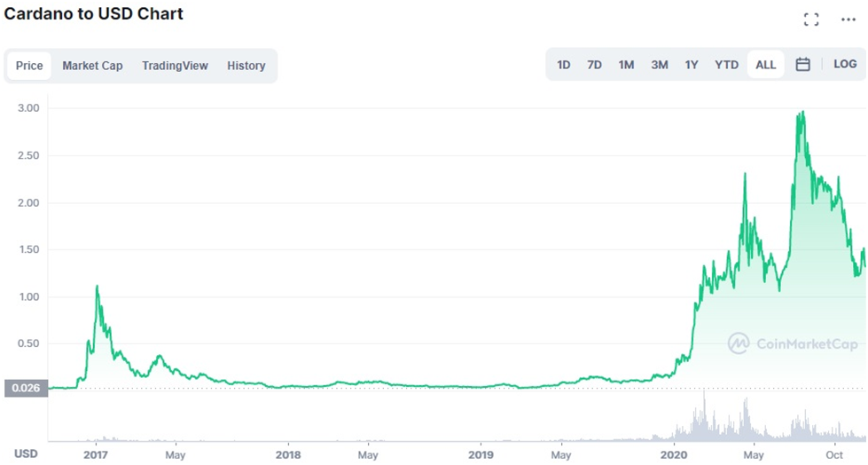Select the YTD range button
This screenshot has width=868, height=465.
(x=726, y=65)
